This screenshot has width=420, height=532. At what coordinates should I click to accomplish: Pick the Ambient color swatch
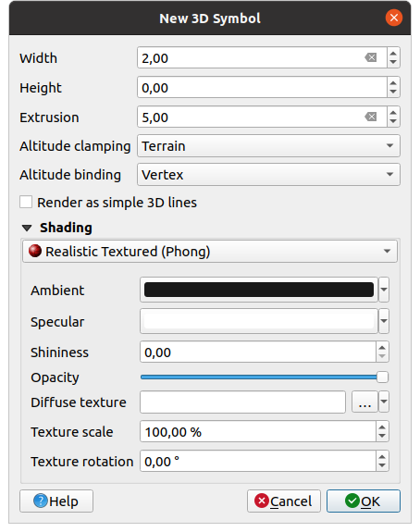(x=259, y=290)
